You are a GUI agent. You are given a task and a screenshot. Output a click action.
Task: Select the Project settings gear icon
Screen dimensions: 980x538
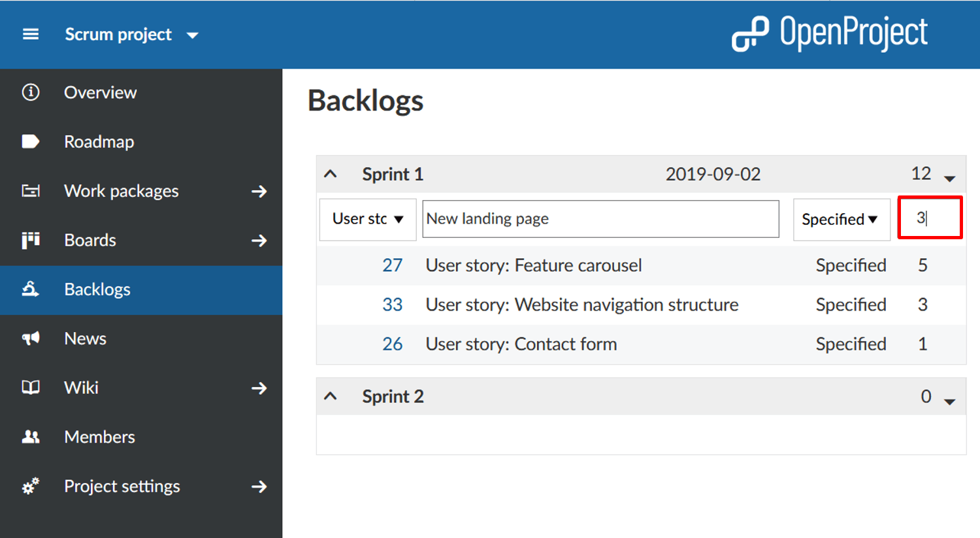click(30, 486)
